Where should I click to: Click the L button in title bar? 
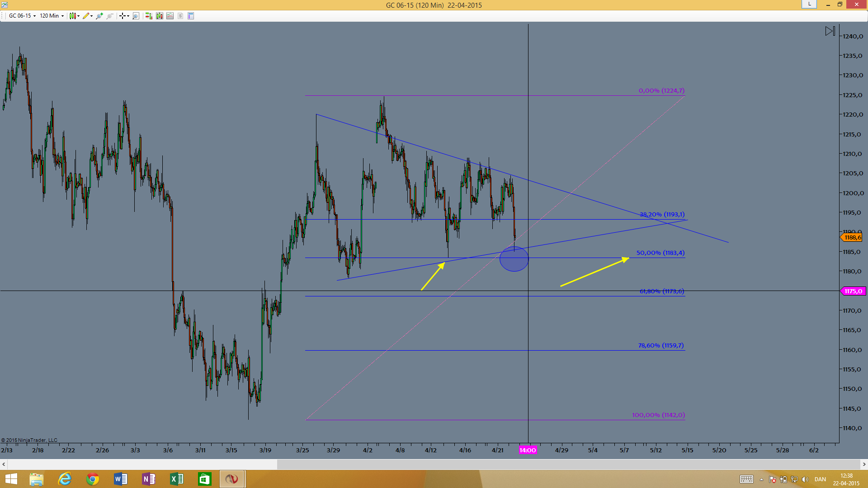click(x=809, y=4)
